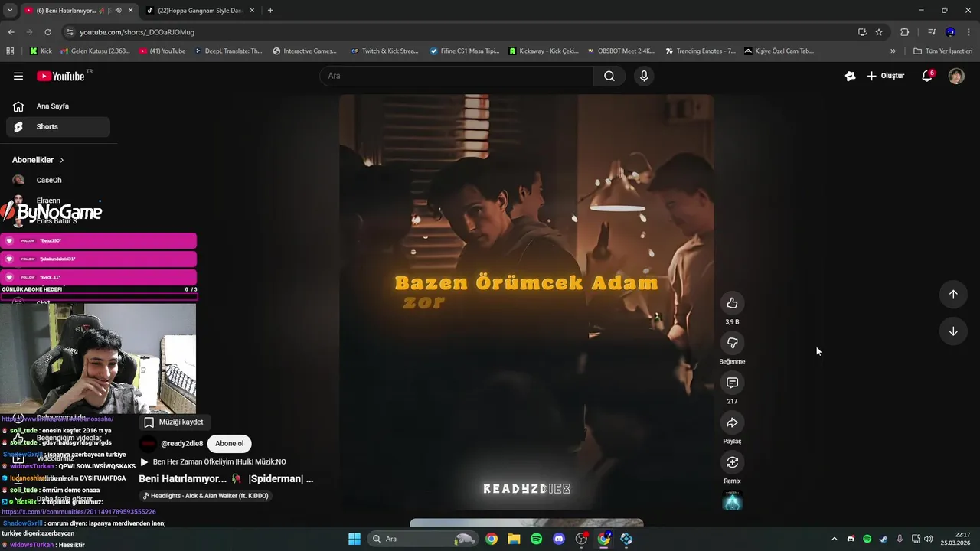Show hidden system tray icons

(x=835, y=539)
